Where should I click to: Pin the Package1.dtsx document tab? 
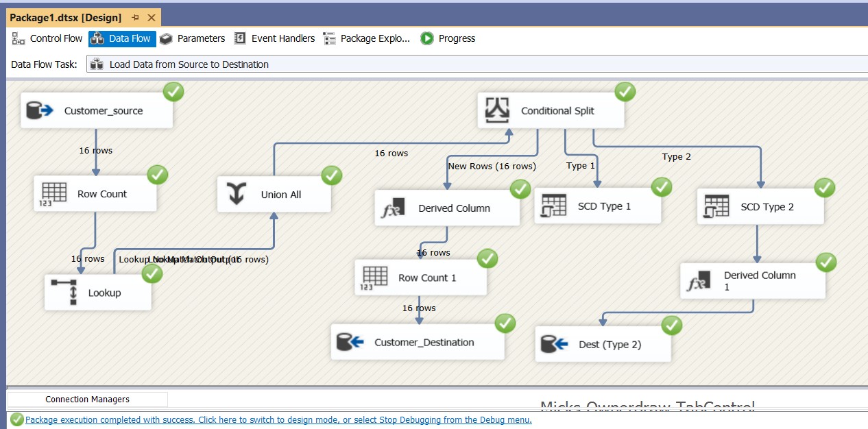(135, 17)
